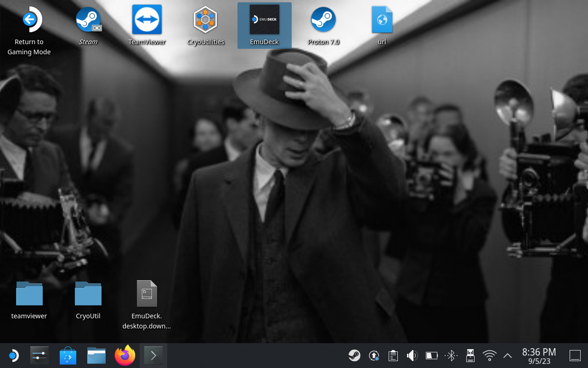Open the TeamViewer desktop icon

(x=147, y=21)
